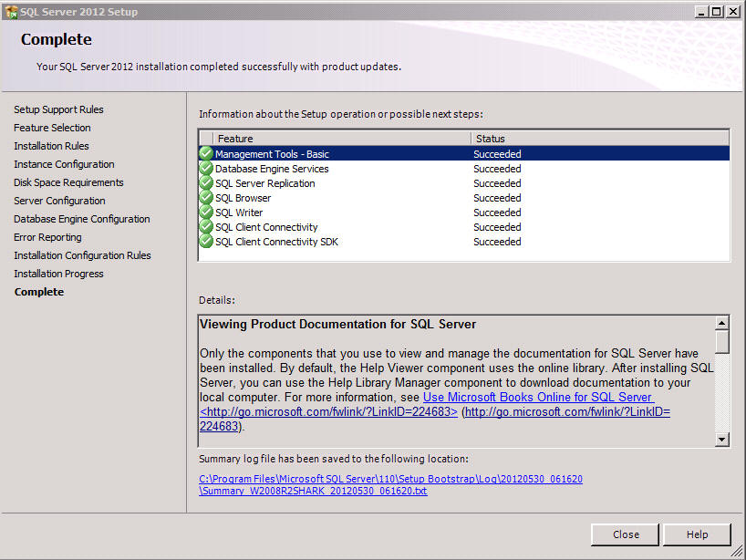Click the green checkmark beside Management Tools - Basic
The height and width of the screenshot is (560, 746).
click(206, 153)
